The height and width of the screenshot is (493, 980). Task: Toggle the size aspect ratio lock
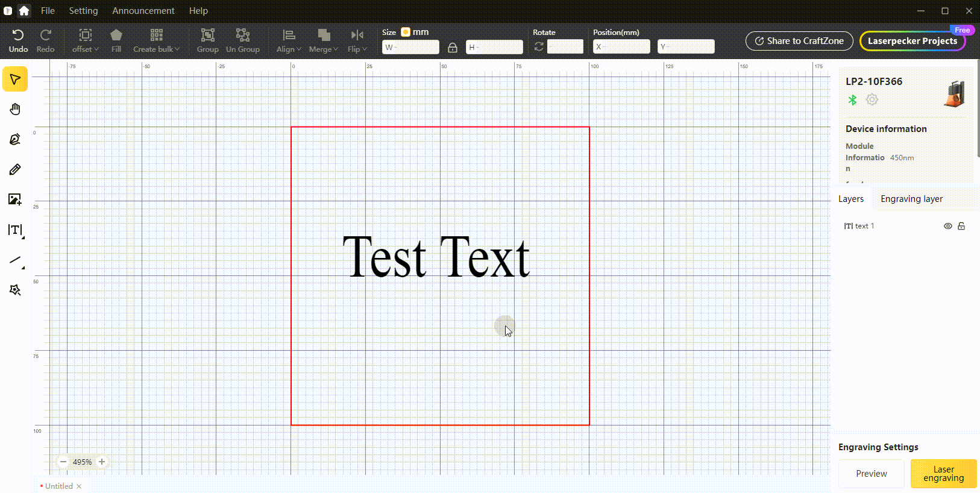tap(453, 47)
